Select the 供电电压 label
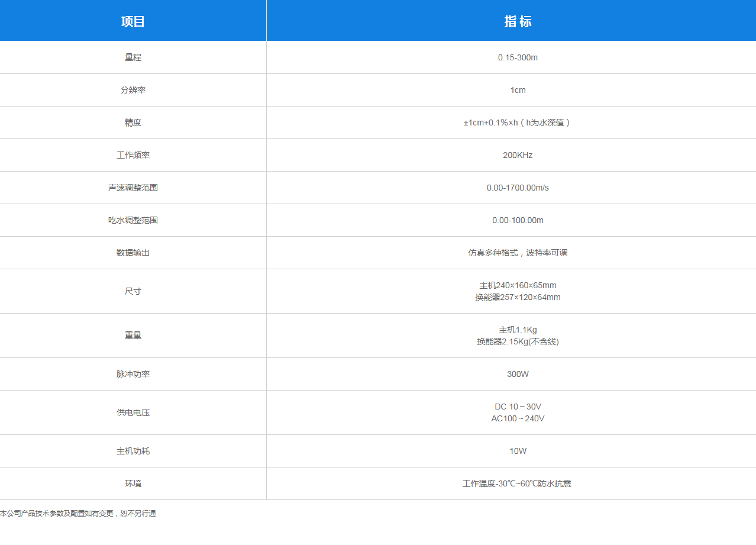This screenshot has width=756, height=545. tap(133, 412)
